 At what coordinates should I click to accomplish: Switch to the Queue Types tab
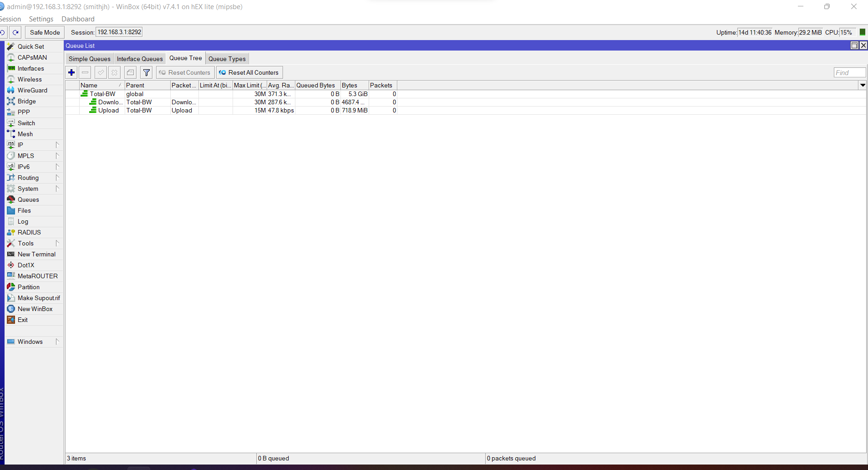coord(227,59)
